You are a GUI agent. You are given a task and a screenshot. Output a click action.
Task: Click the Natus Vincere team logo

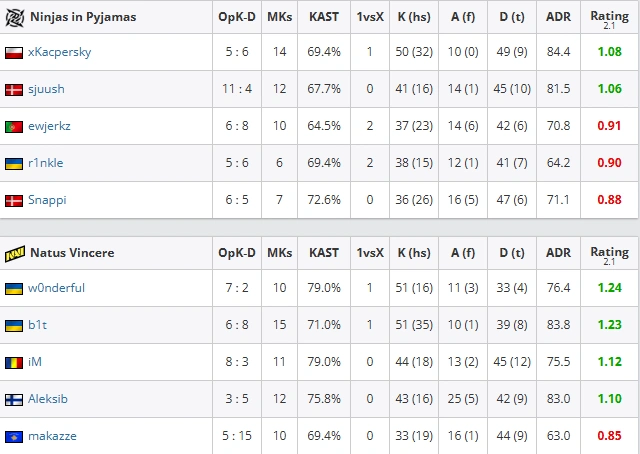pyautogui.click(x=15, y=254)
